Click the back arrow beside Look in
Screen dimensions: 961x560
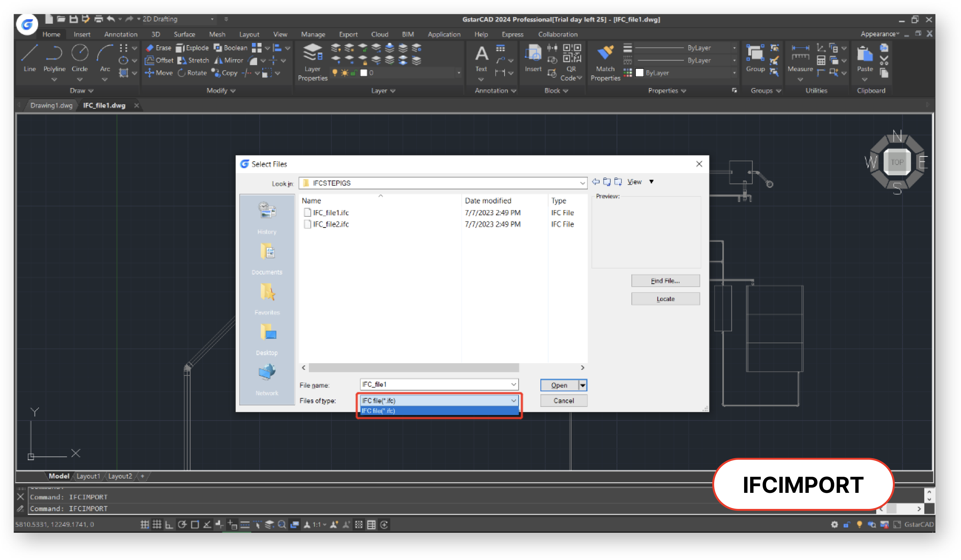pos(596,182)
